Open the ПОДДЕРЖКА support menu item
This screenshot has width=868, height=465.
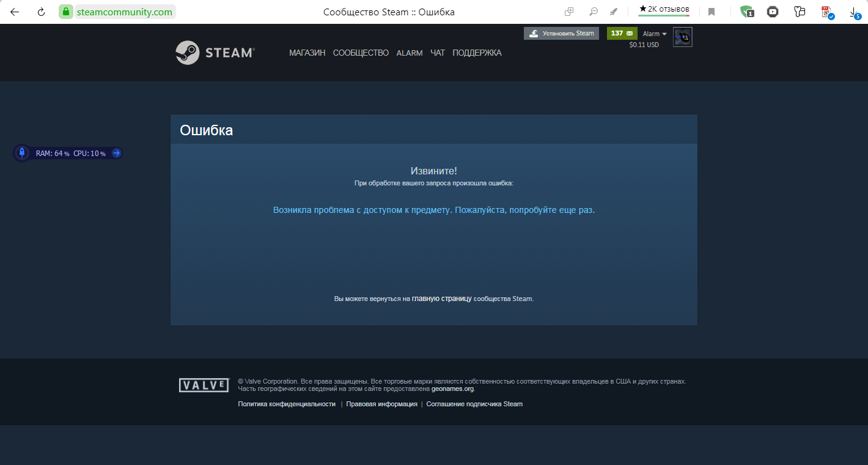tap(477, 53)
